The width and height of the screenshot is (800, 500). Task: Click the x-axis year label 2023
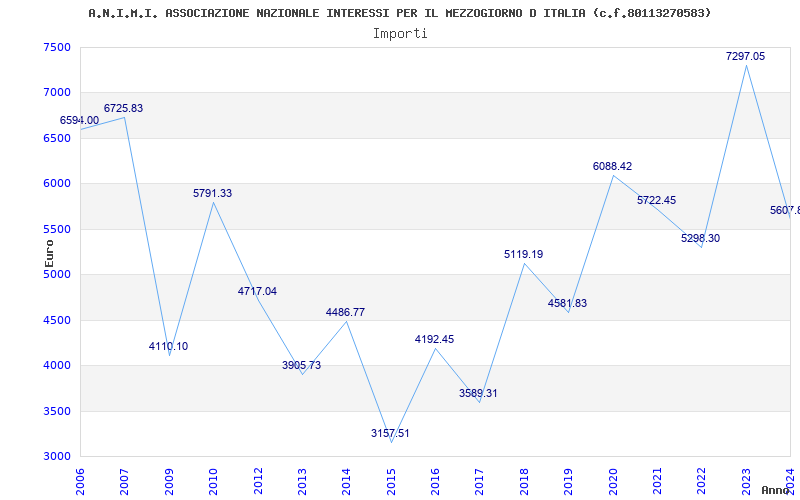[746, 481]
